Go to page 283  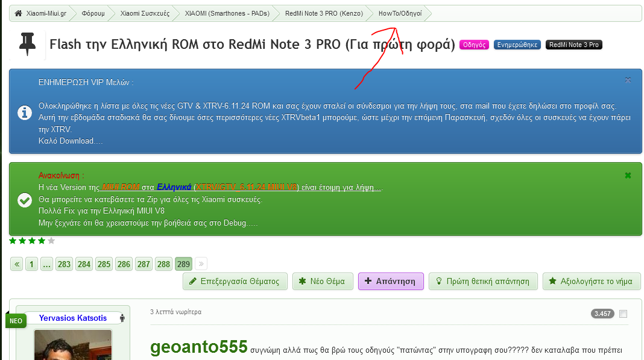tap(64, 264)
